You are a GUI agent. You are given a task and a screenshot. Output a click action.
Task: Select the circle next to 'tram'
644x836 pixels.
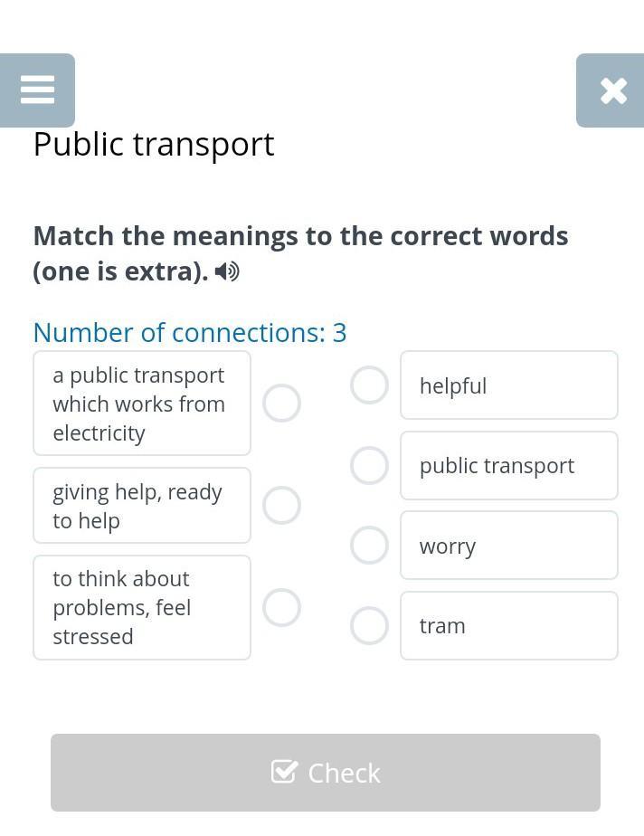pyautogui.click(x=369, y=625)
